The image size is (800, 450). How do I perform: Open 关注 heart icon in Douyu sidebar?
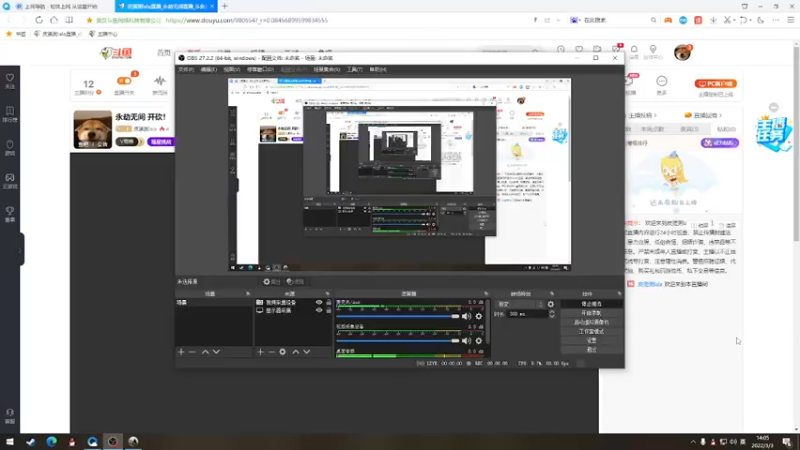click(10, 81)
